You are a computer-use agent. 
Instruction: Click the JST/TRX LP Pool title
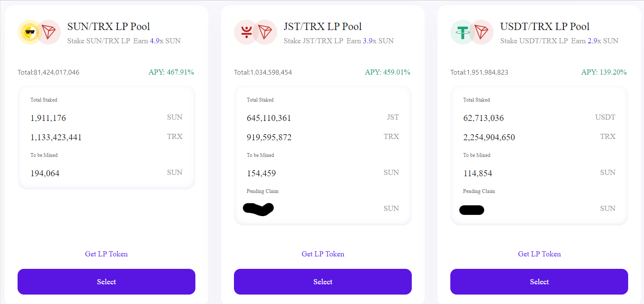323,27
